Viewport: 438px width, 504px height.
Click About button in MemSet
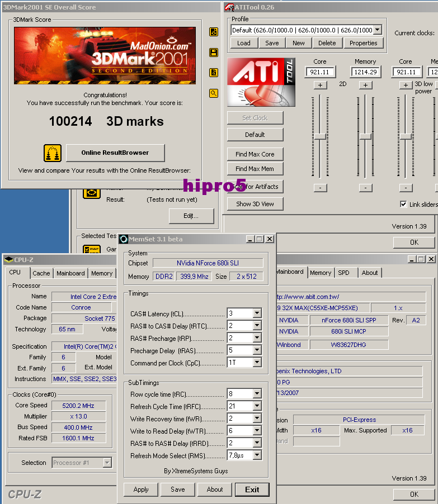[215, 489]
